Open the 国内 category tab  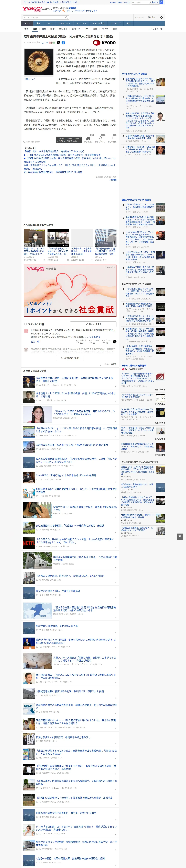tap(35, 29)
